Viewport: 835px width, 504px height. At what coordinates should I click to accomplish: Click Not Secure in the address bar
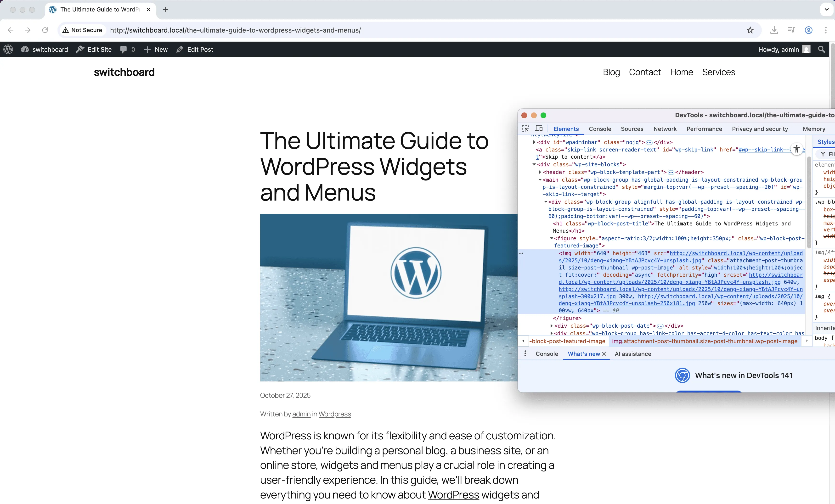(x=82, y=30)
